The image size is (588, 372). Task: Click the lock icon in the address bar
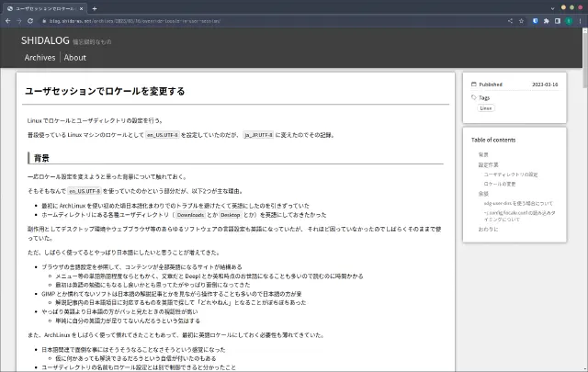(44, 21)
